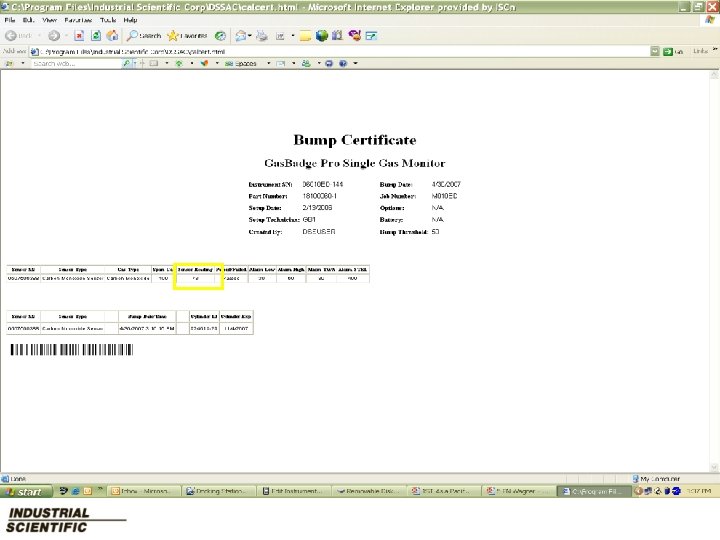Click the yellow folder toolbar icon

pos(305,36)
